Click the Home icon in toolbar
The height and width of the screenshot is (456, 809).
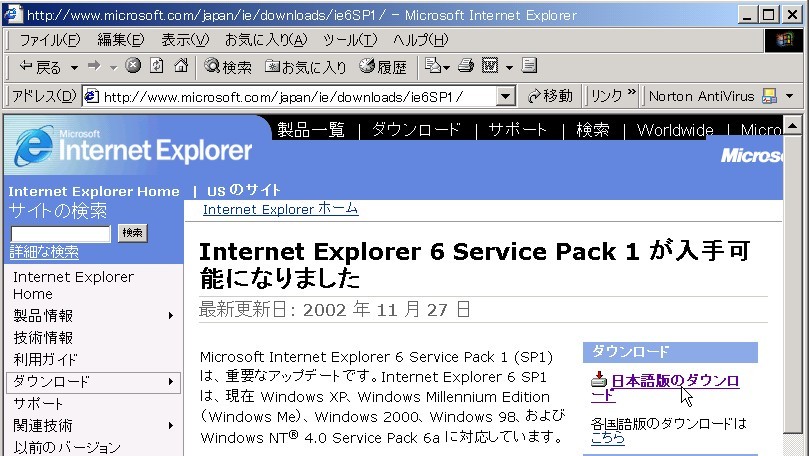point(180,67)
